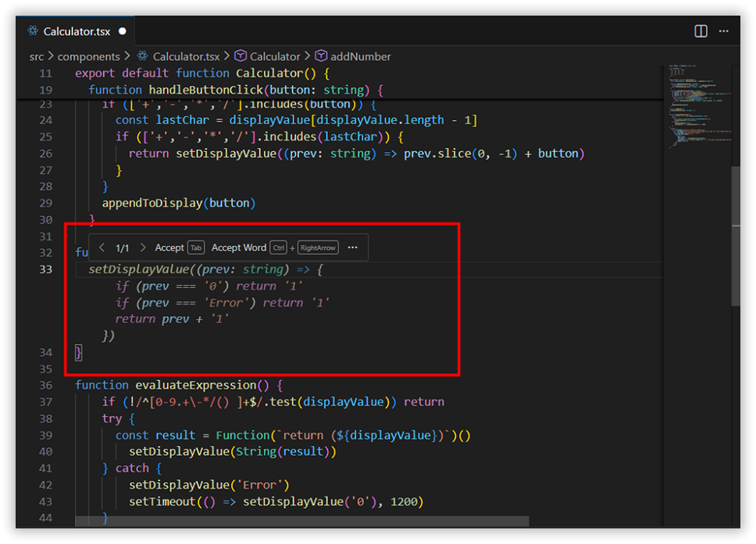Click the 'try {' statement on line 38

[x=119, y=418]
